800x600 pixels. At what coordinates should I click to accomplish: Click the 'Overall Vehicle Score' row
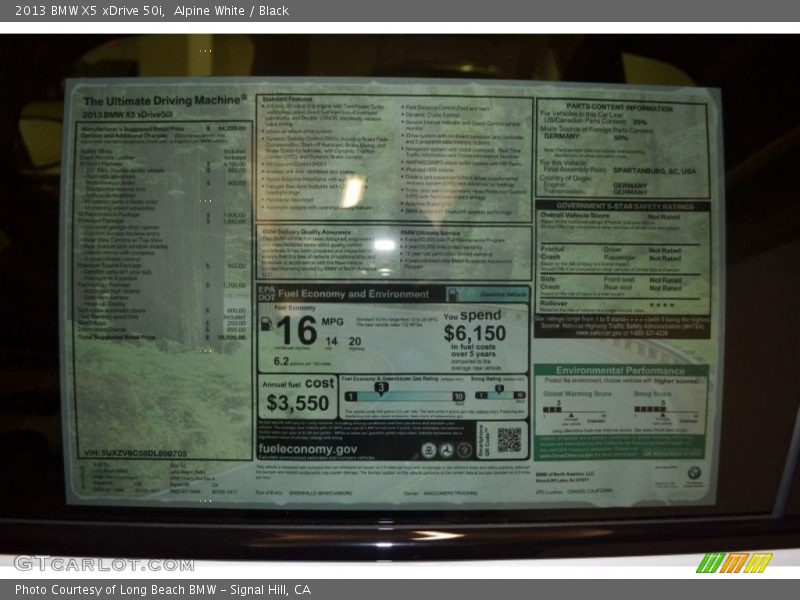point(610,216)
